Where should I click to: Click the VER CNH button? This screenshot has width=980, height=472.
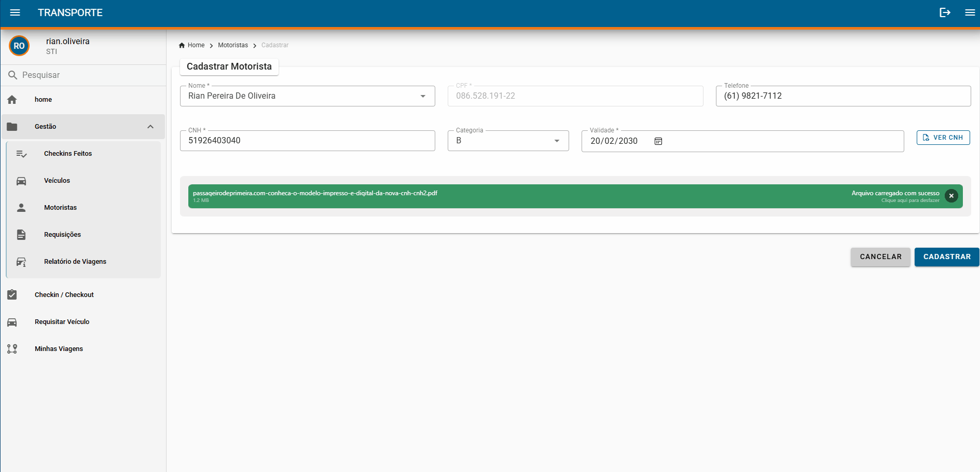[943, 138]
